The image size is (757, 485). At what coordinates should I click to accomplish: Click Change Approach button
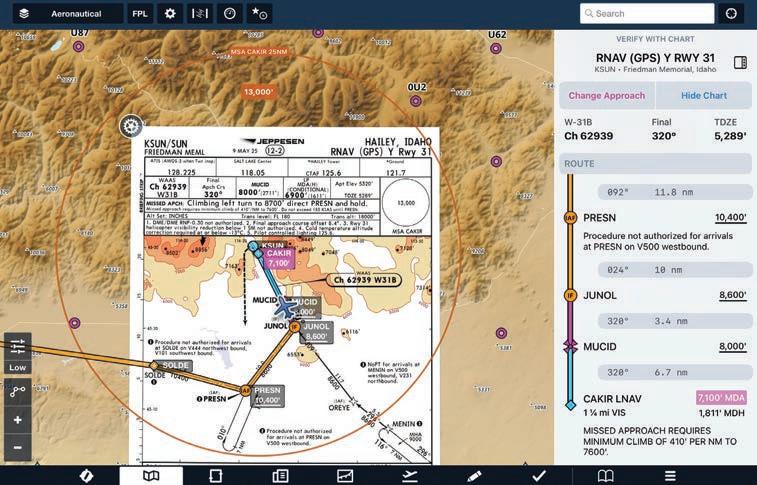[x=606, y=96]
